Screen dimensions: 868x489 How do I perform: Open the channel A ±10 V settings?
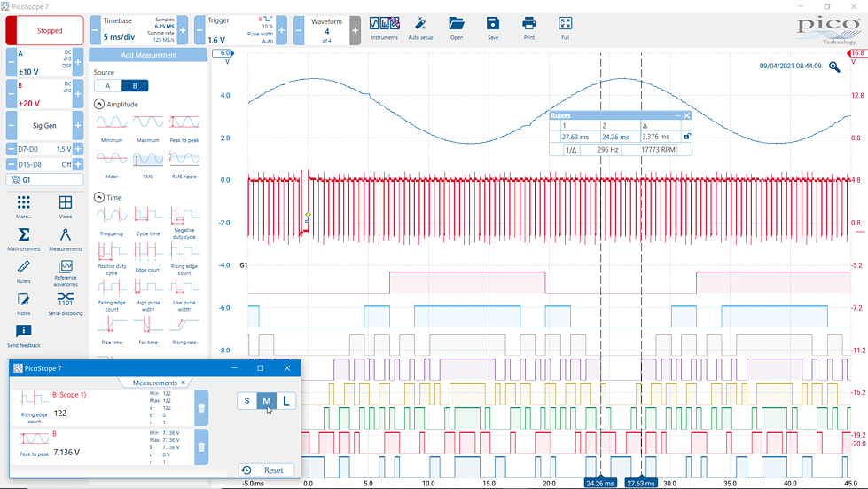pos(45,63)
